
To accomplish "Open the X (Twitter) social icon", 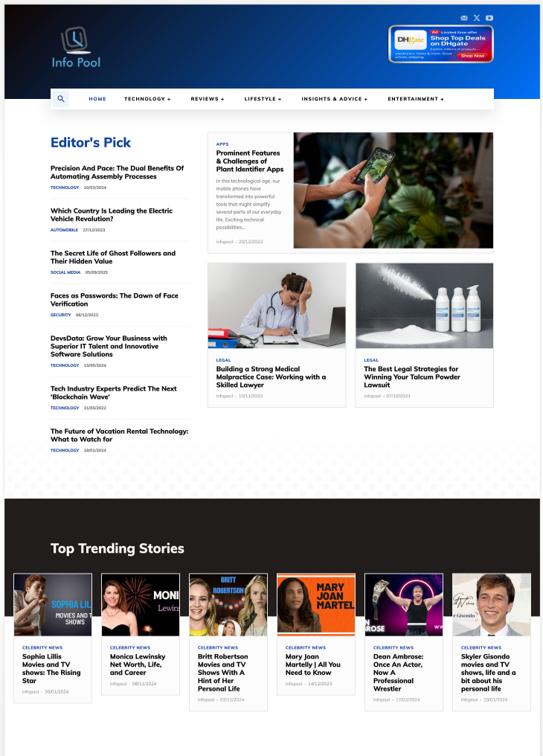I will tap(477, 18).
